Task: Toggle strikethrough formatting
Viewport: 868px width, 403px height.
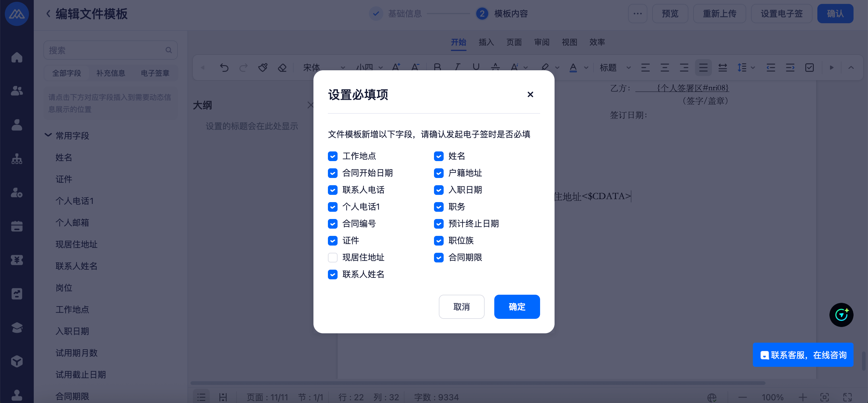Action: [x=495, y=68]
